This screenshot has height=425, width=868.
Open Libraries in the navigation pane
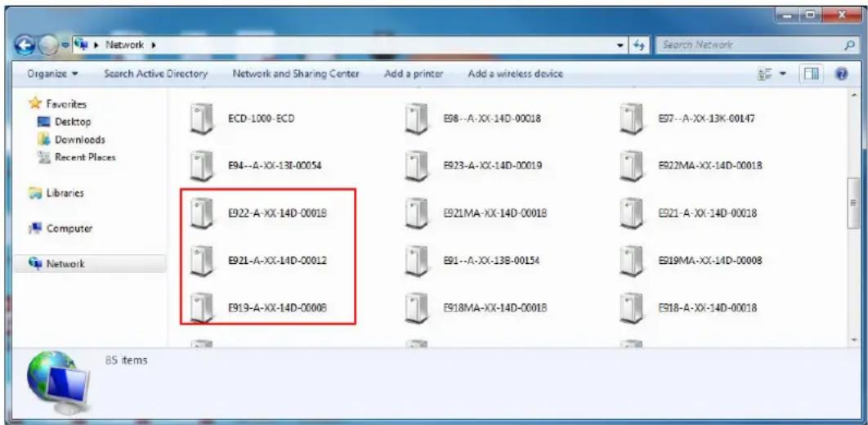pyautogui.click(x=64, y=193)
